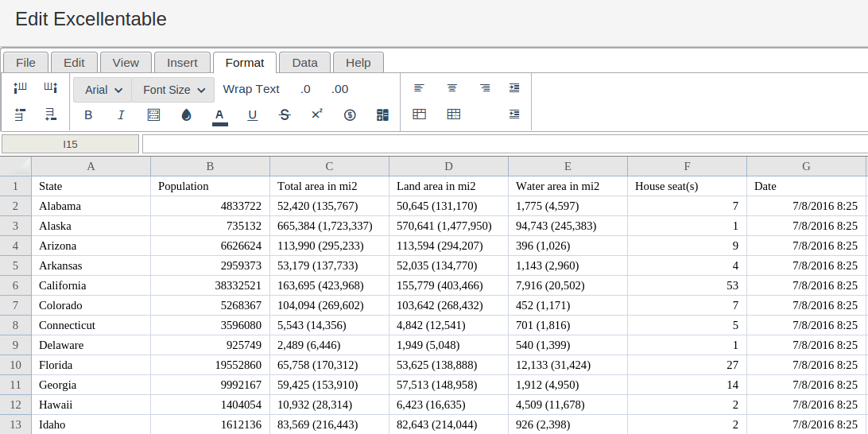Viewport: 868px width, 434px height.
Task: Expand the Font Size dropdown
Action: click(173, 90)
